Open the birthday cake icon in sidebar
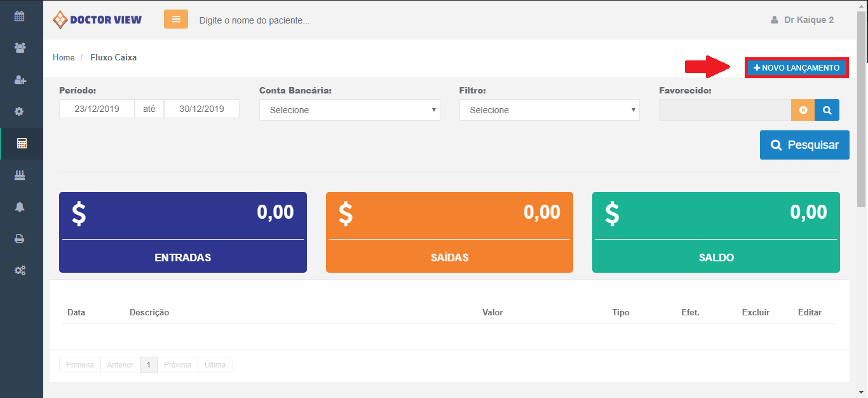Screen dimensions: 868x398 pos(20,175)
